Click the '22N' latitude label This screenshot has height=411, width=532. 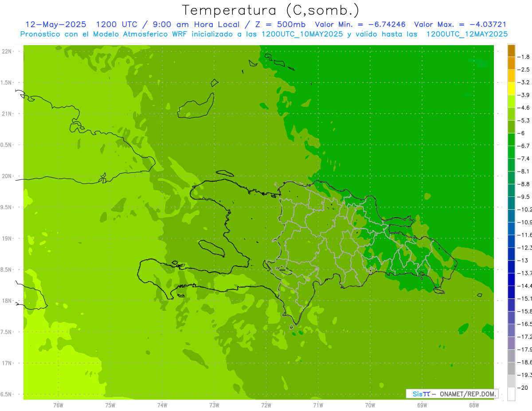tap(7, 51)
